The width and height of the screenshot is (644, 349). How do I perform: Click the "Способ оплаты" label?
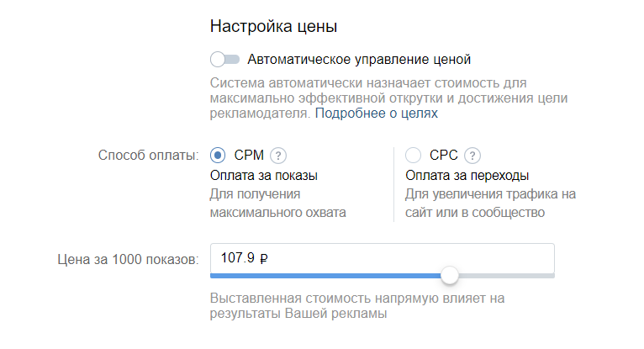[x=148, y=156]
